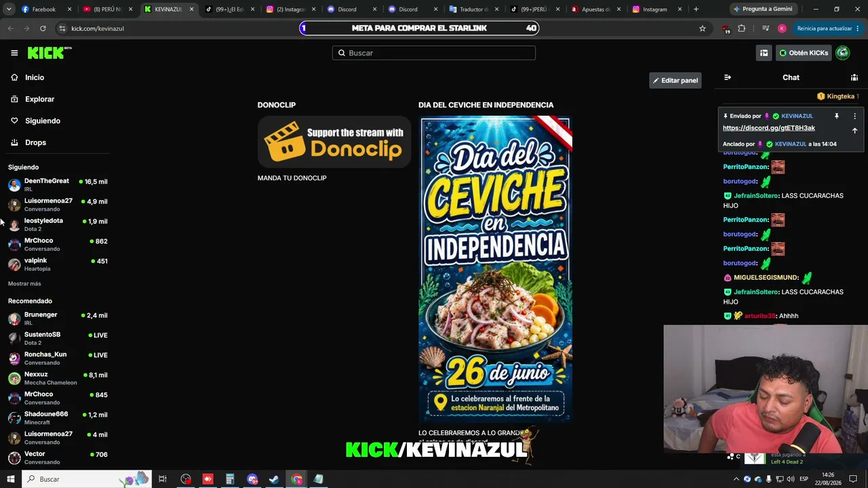Open Shadoune666's recommended channel
The width and height of the screenshot is (868, 488).
coord(58,418)
